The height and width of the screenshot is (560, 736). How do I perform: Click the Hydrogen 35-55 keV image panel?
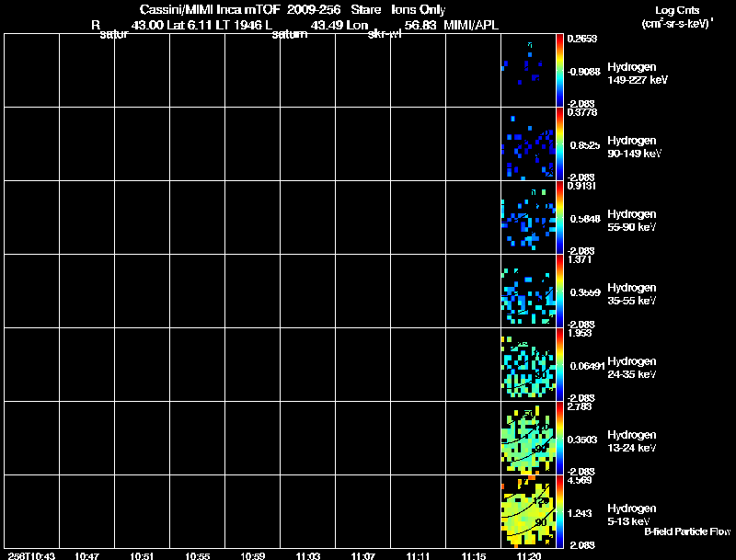coord(528,291)
